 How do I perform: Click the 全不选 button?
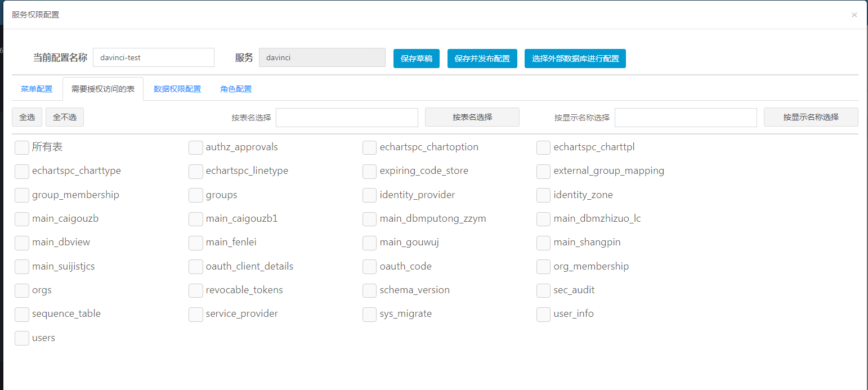tap(65, 117)
